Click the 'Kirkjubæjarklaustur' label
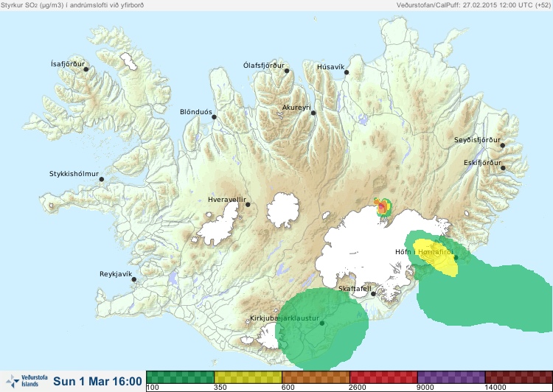 pos(285,318)
